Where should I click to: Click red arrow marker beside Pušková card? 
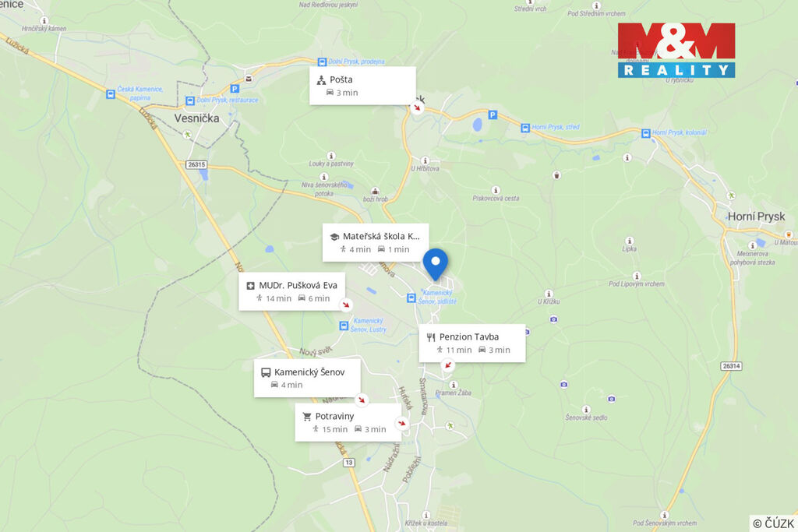[346, 305]
